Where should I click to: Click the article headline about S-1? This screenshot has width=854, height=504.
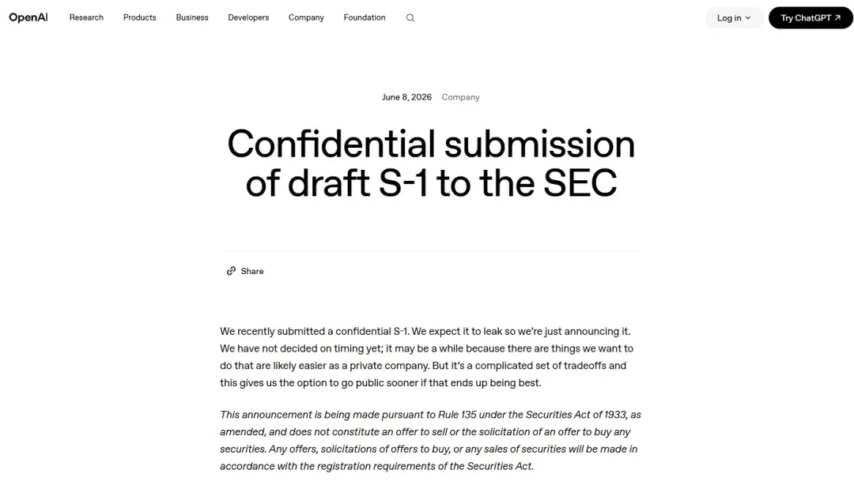431,164
